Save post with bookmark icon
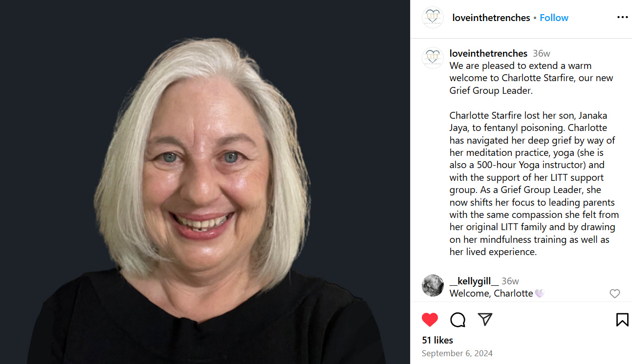The height and width of the screenshot is (364, 632). click(622, 320)
